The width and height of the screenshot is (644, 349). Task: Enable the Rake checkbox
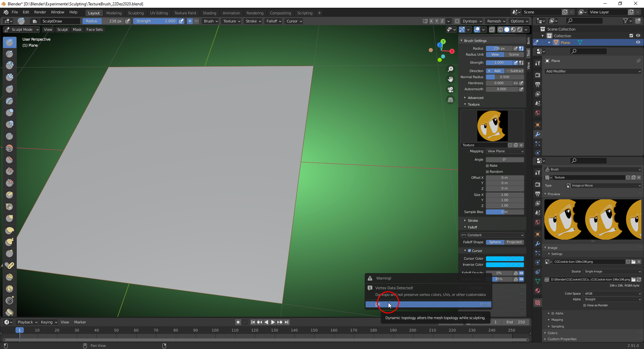487,166
